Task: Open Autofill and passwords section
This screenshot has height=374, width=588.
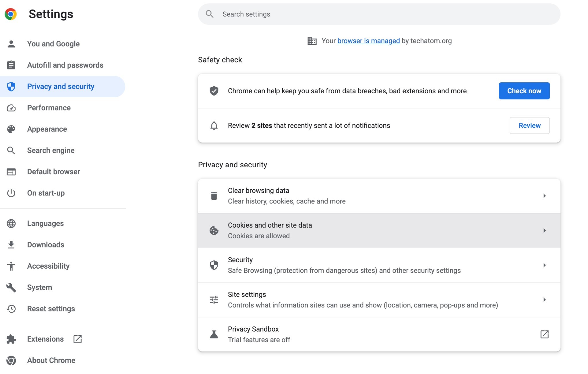Action: (63, 65)
